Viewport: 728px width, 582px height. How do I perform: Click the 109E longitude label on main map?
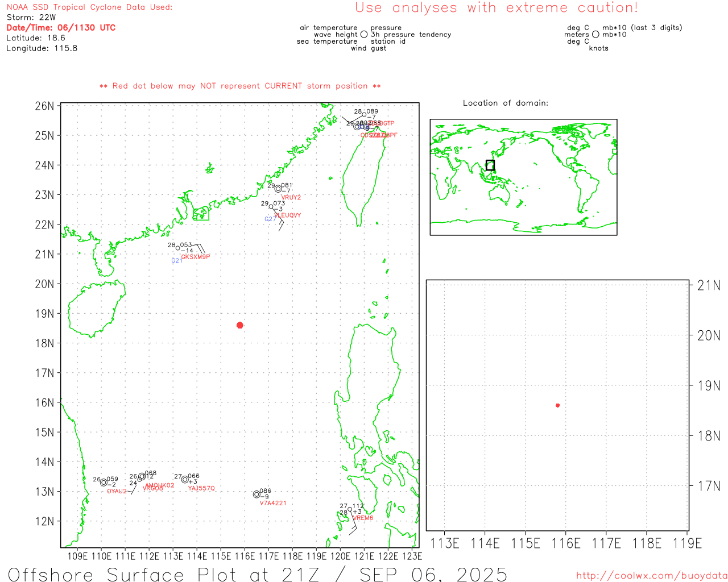(78, 556)
